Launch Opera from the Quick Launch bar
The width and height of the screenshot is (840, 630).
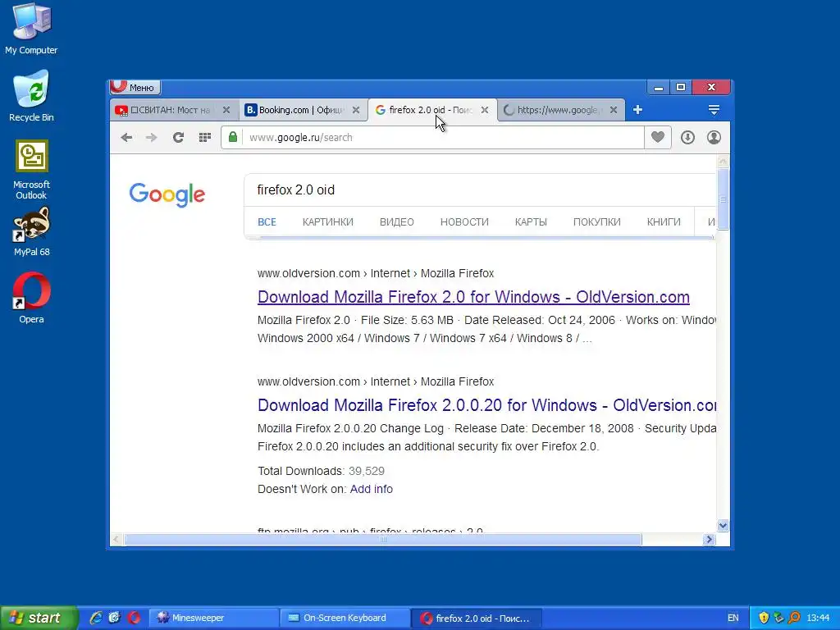coord(134,618)
